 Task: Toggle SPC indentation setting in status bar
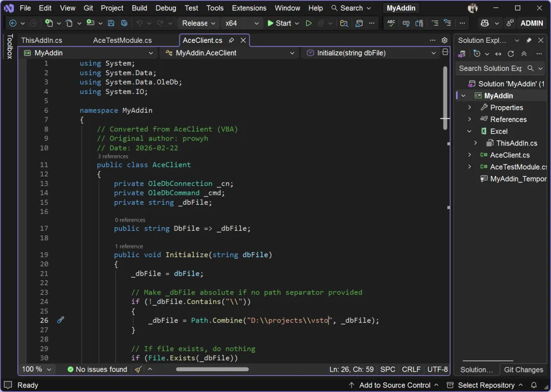(x=388, y=369)
